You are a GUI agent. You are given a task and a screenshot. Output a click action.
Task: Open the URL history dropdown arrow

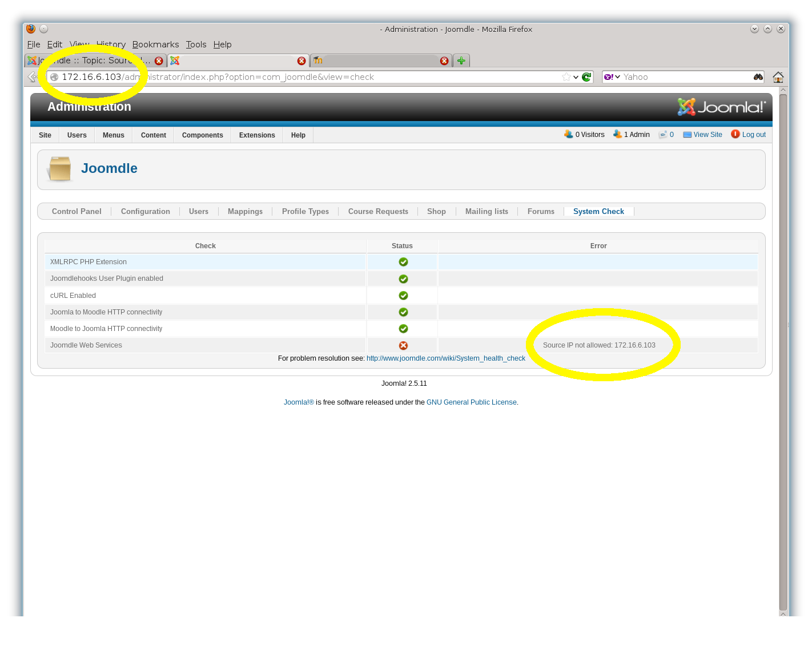click(576, 77)
